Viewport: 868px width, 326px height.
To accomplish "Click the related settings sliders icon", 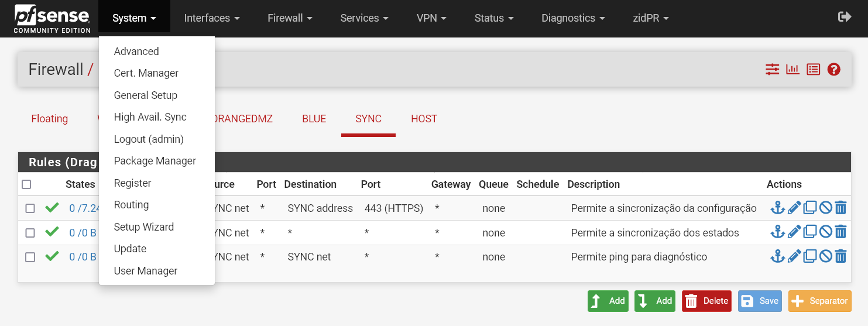I will pos(772,70).
